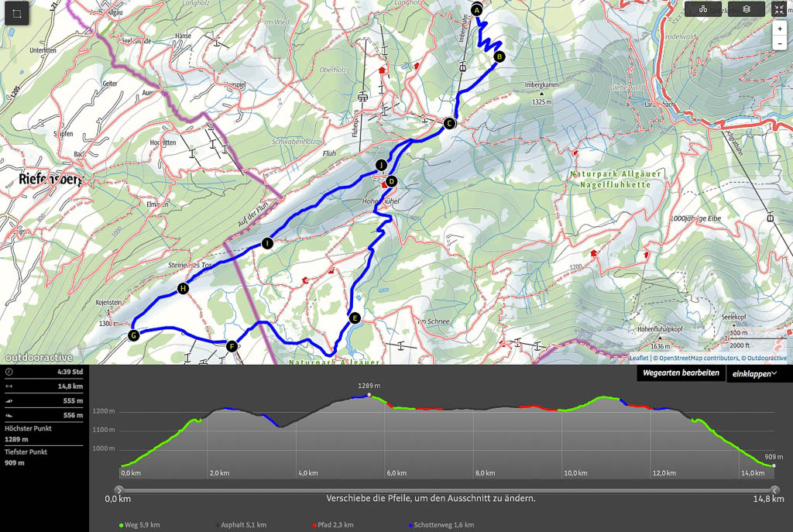Viewport: 793px width, 532px height.
Task: Exit fullscreen map view
Action: [x=779, y=9]
